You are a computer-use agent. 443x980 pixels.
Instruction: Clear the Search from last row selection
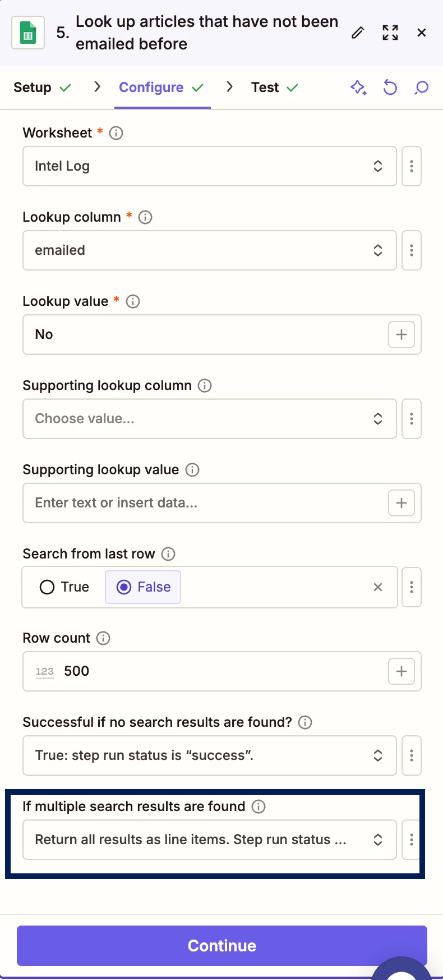378,587
